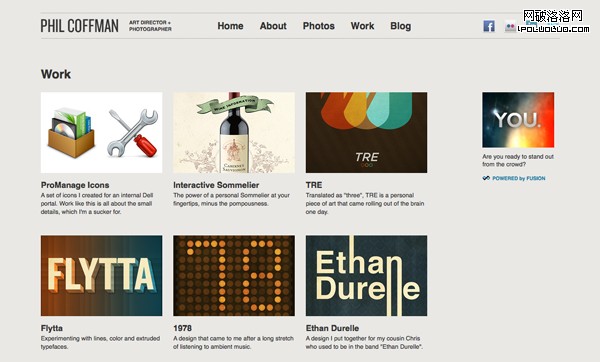Open the Facebook icon in header
The width and height of the screenshot is (600, 362).
point(489,26)
